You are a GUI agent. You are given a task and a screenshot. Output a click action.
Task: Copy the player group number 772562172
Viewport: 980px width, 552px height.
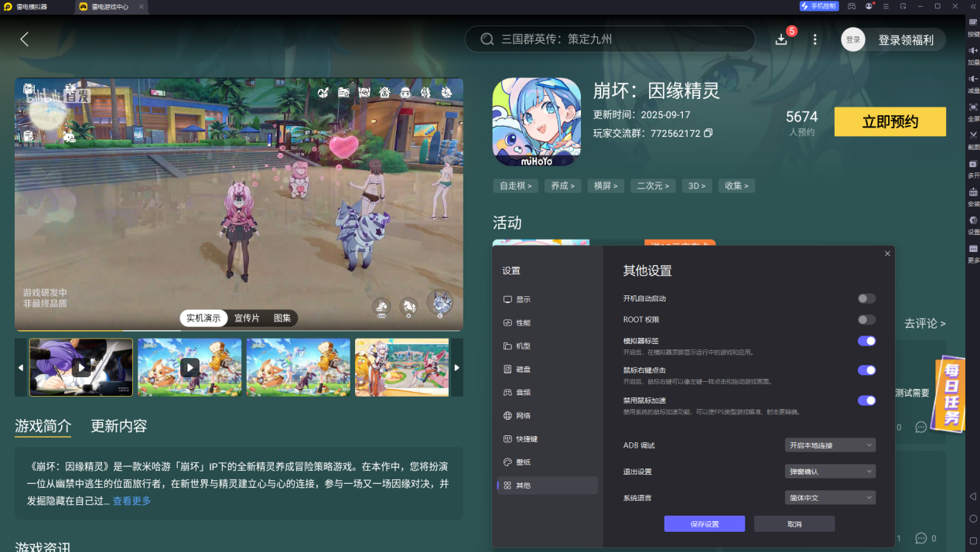tap(709, 133)
